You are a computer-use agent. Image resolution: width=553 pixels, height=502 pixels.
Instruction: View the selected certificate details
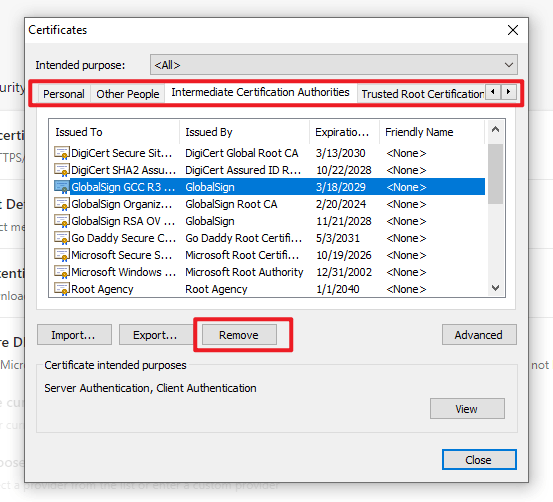[467, 409]
